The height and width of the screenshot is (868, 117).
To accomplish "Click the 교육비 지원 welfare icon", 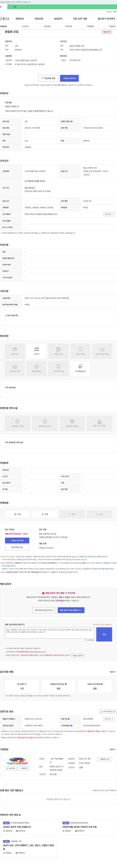I will 80,351.
